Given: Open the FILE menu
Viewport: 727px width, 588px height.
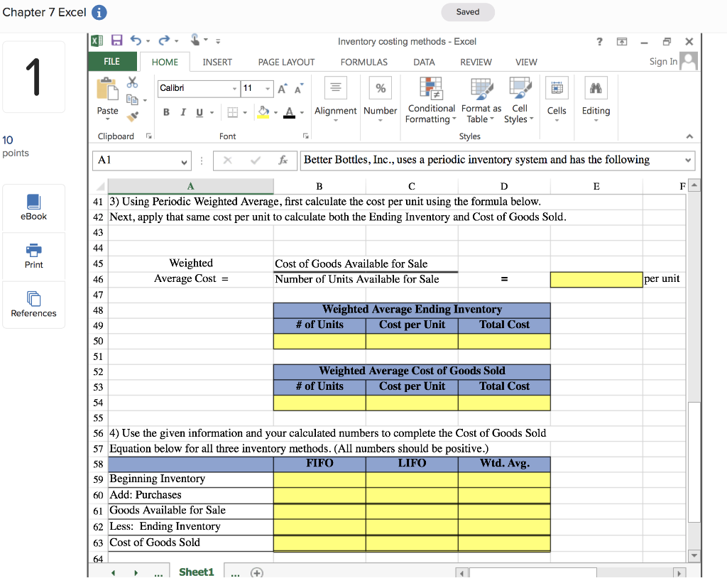Looking at the screenshot, I should pyautogui.click(x=112, y=61).
